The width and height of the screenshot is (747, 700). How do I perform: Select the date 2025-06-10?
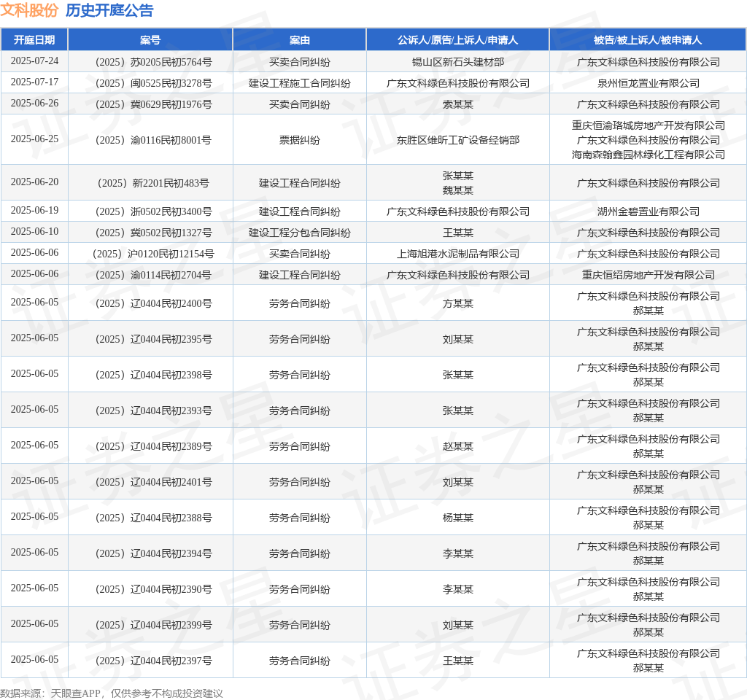tap(34, 231)
